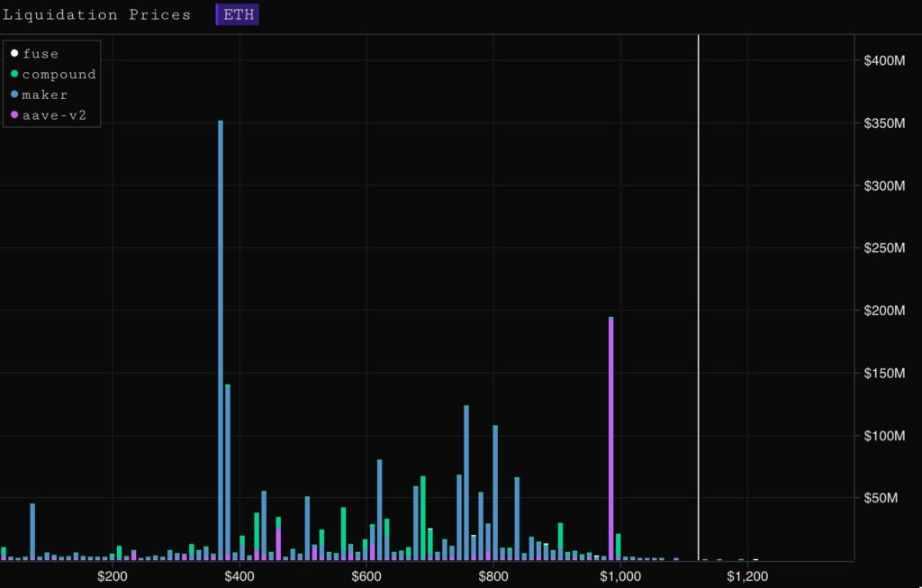This screenshot has height=588, width=922.
Task: Click the $1,200 x-axis label
Action: coord(747,576)
